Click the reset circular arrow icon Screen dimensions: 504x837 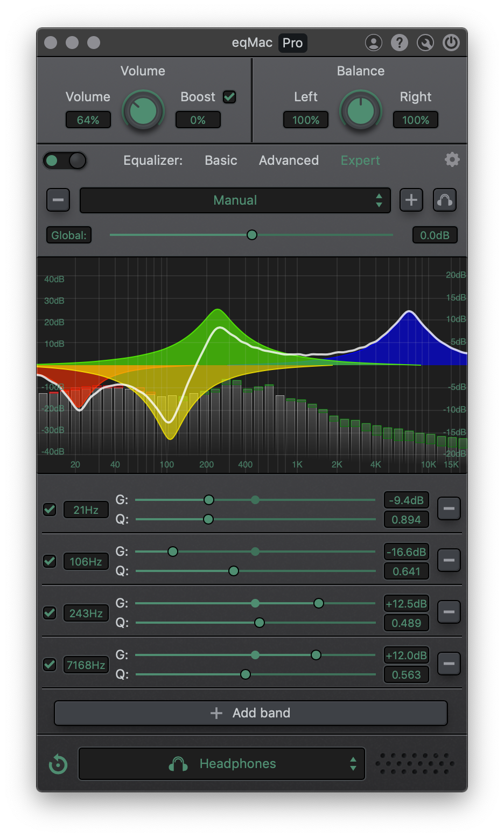point(58,764)
